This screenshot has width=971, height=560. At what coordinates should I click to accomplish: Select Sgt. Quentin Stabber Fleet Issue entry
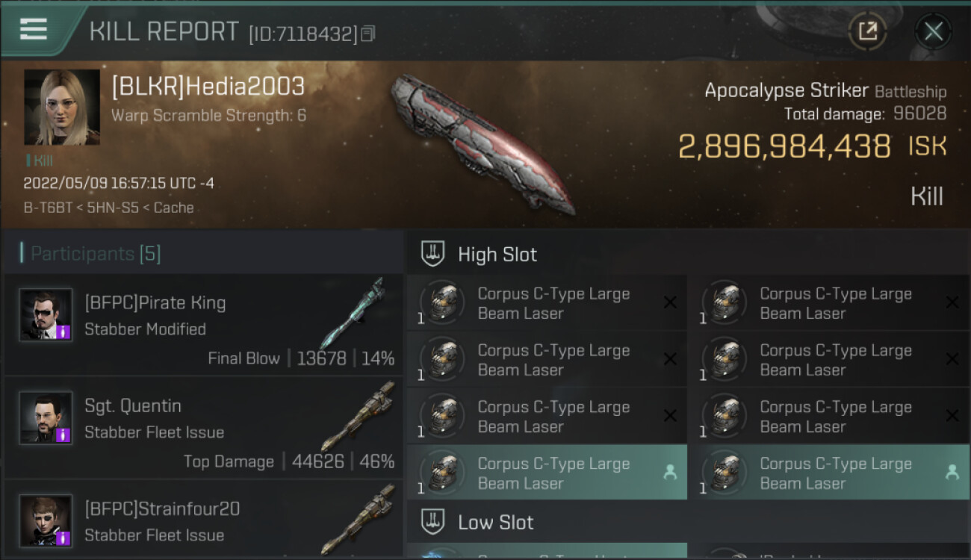[203, 427]
